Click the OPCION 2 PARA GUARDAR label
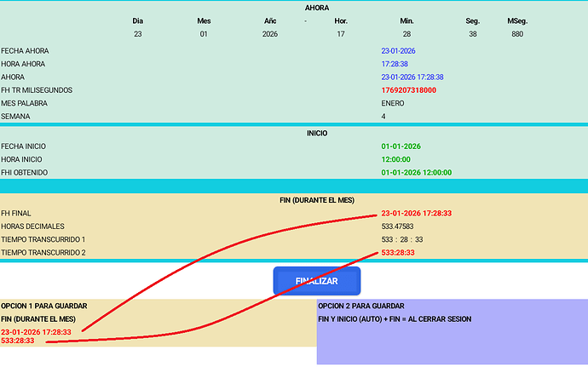Screen dimensions: 588x367 [x=361, y=306]
